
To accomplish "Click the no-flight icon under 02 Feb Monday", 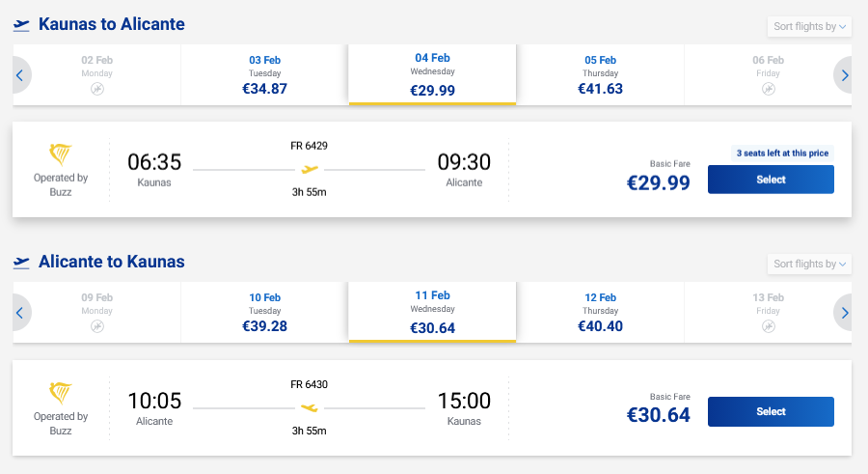I will point(97,89).
